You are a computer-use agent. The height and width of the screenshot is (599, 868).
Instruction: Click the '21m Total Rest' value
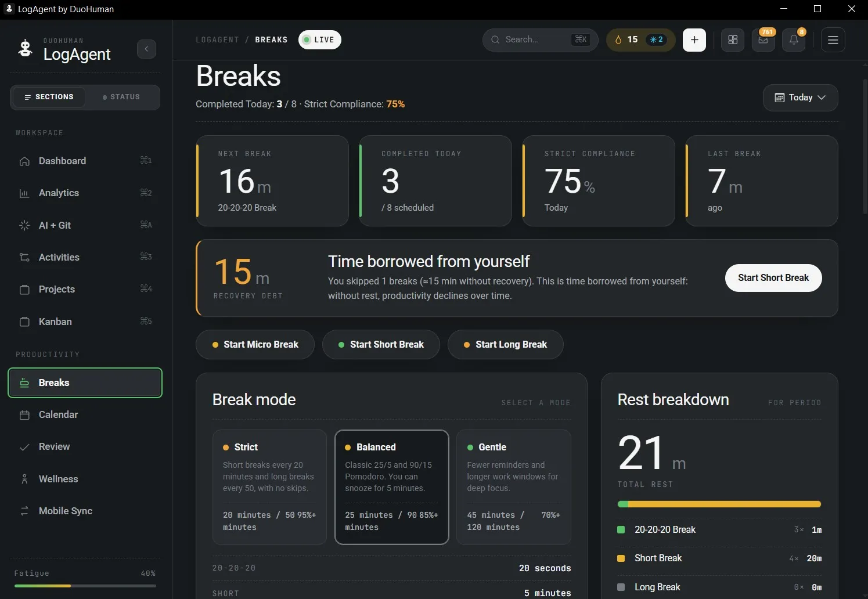652,453
